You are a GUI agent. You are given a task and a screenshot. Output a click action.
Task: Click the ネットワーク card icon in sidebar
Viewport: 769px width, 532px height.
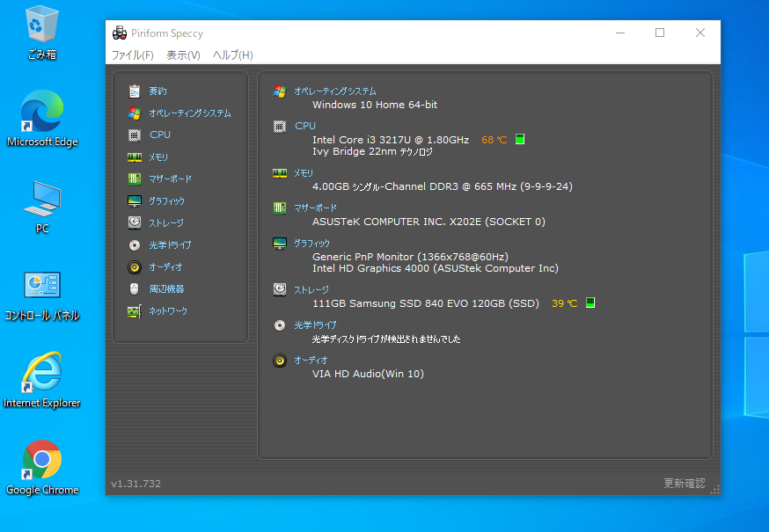(x=135, y=311)
